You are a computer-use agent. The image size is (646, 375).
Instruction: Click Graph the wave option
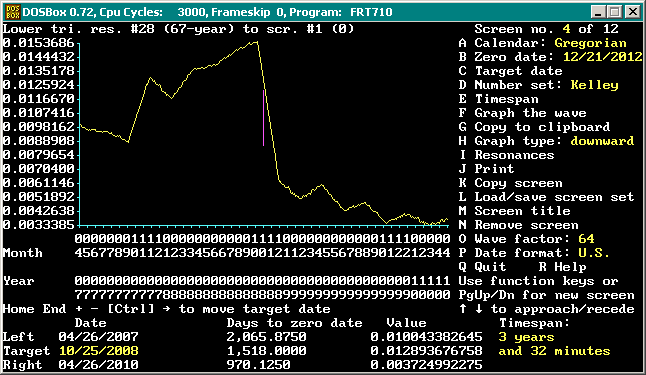click(522, 113)
